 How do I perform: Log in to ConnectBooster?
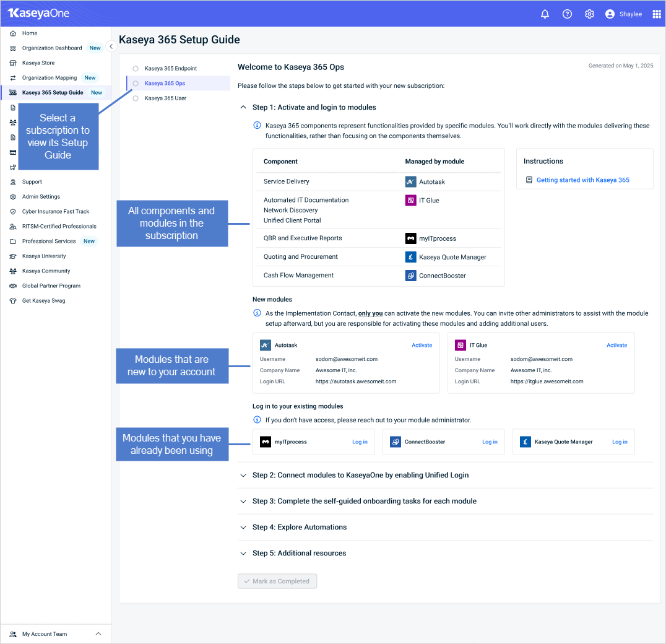click(490, 442)
